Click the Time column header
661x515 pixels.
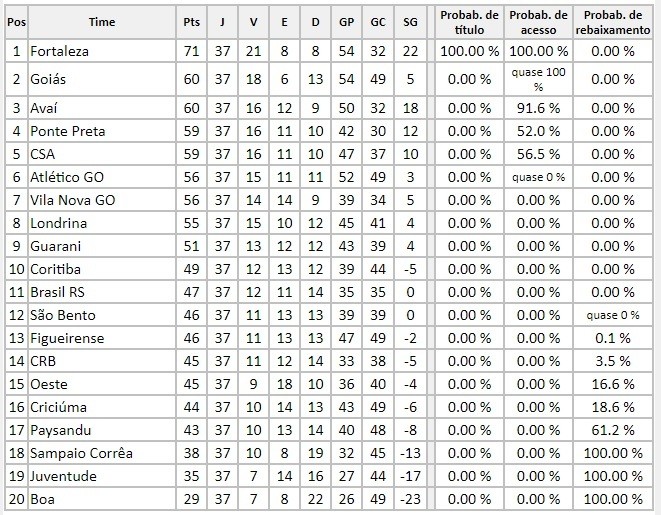tap(102, 22)
